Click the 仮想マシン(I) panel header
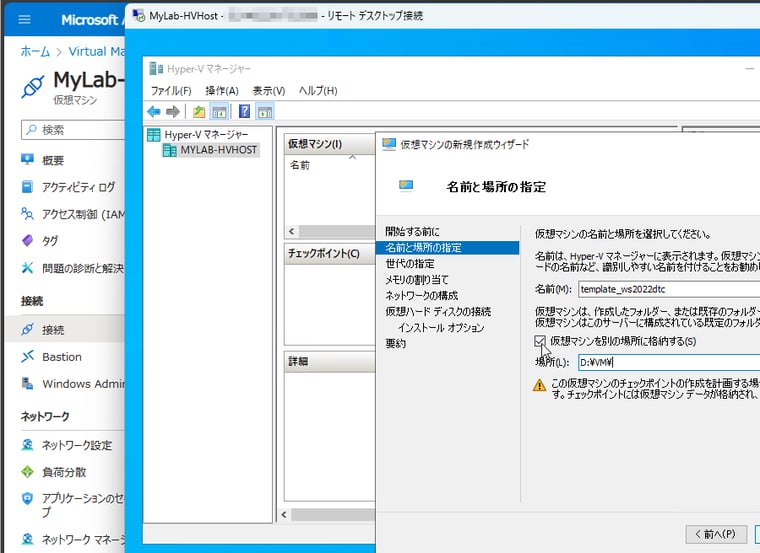This screenshot has width=760, height=553. click(330, 144)
